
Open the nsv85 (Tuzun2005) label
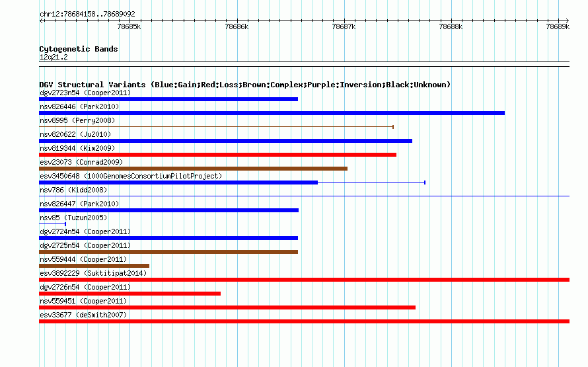point(73,218)
